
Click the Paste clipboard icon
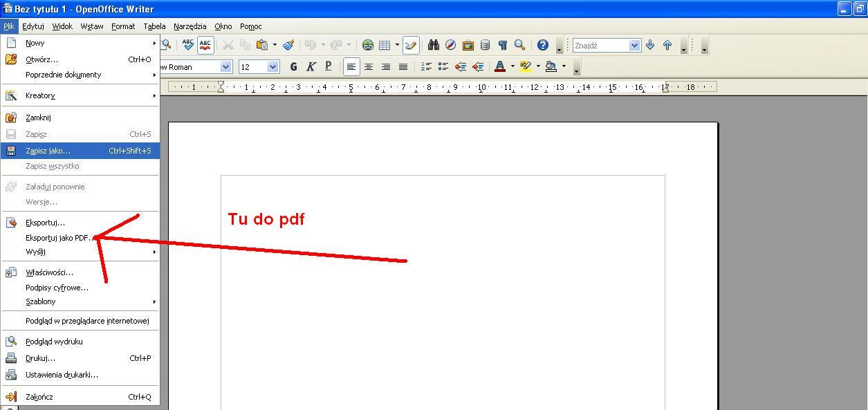coord(262,45)
